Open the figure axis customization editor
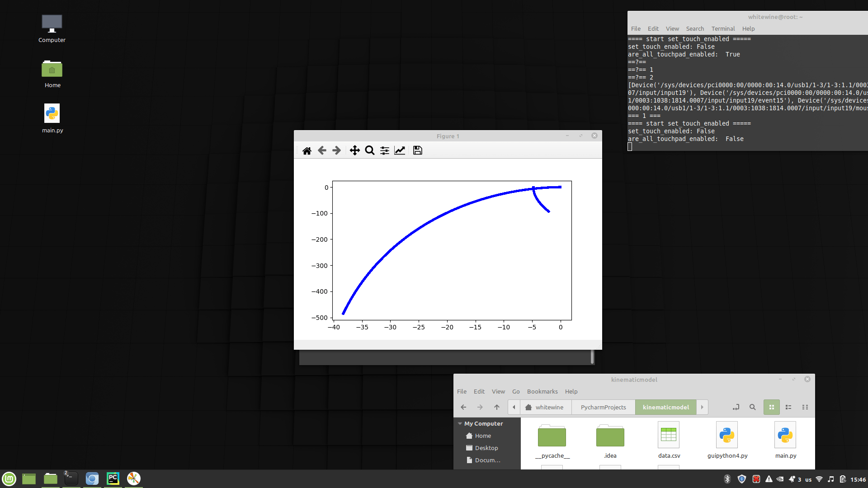Viewport: 868px width, 488px height. [x=399, y=150]
